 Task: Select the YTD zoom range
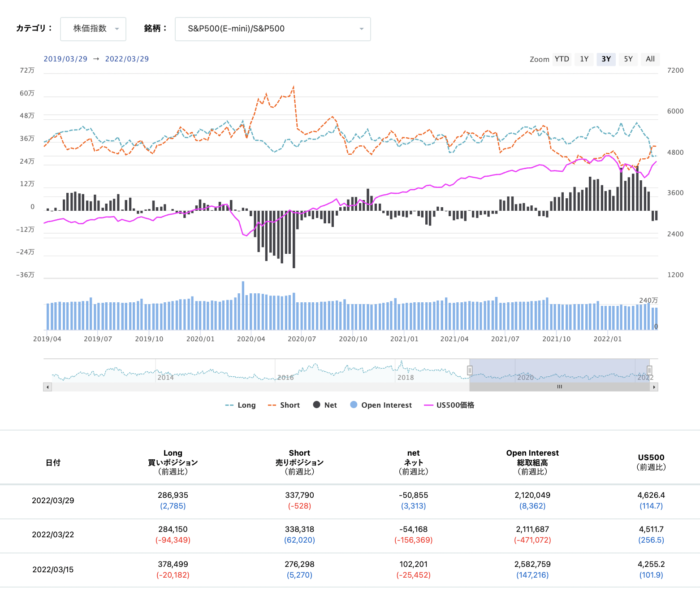pos(562,59)
